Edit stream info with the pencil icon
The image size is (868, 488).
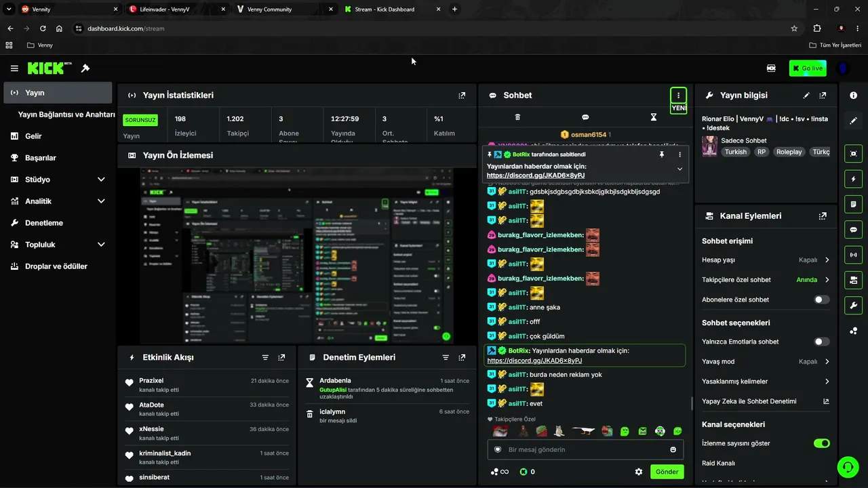[806, 96]
